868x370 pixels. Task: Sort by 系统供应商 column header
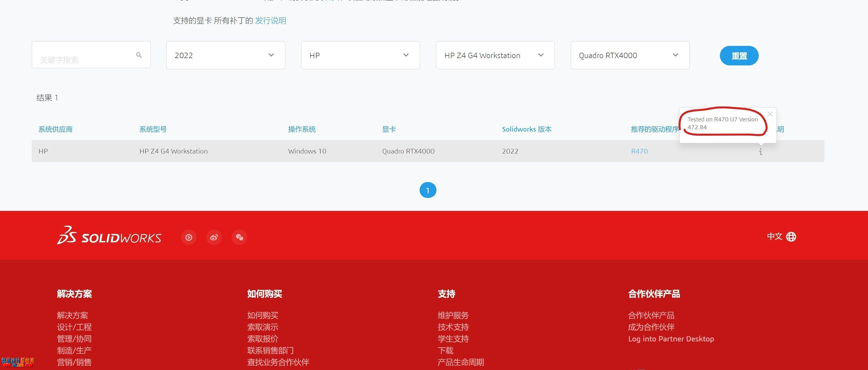point(55,129)
